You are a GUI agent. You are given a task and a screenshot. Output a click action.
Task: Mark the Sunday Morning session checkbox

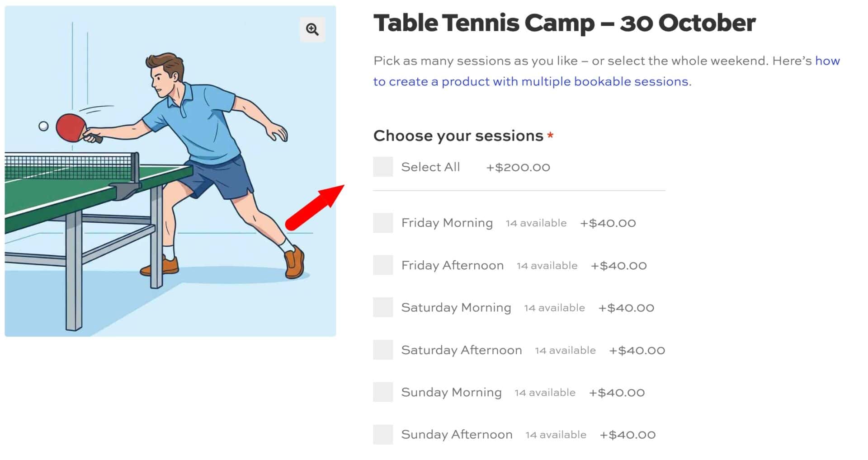coord(383,392)
